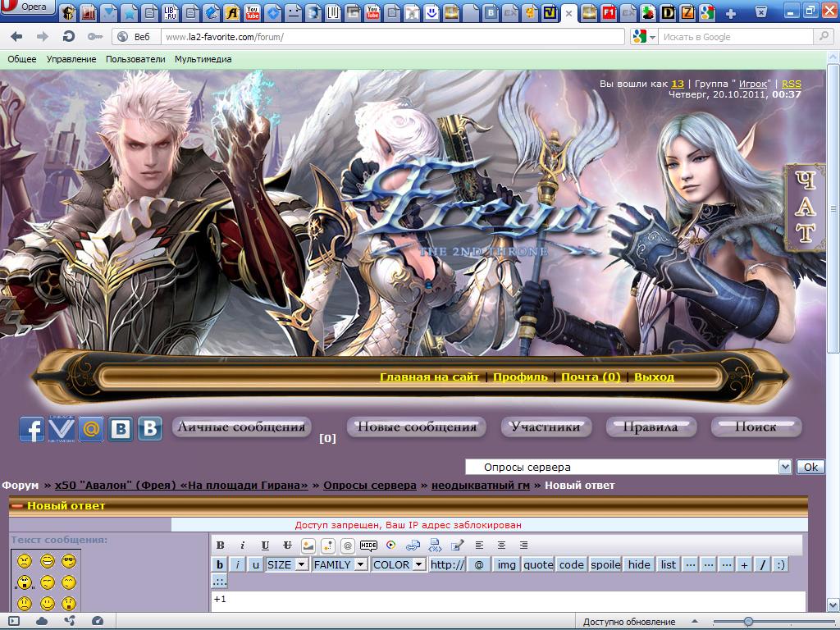Open the YouTube tab next to the script-A tab
Screen dimensions: 840x630
tap(253, 11)
